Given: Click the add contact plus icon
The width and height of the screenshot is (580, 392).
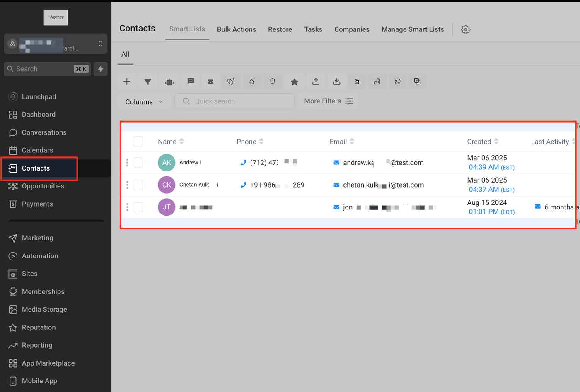Looking at the screenshot, I should point(127,82).
